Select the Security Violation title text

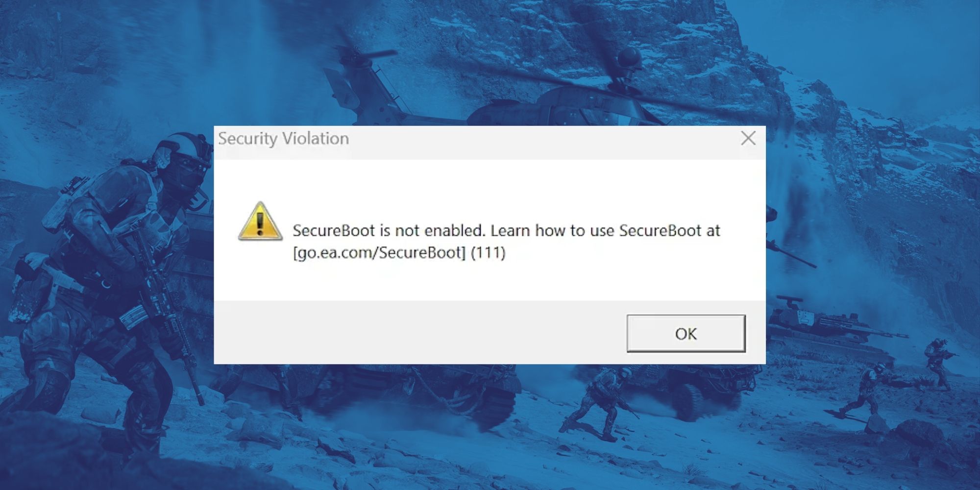point(283,139)
